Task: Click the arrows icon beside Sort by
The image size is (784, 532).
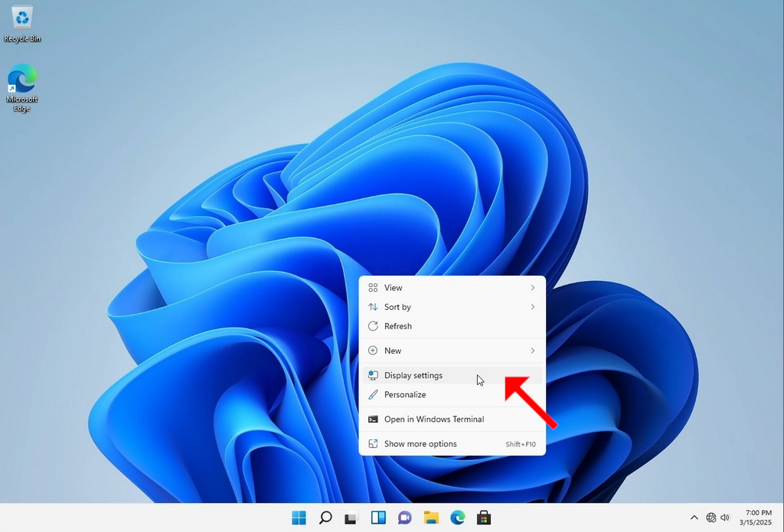Action: [x=373, y=307]
